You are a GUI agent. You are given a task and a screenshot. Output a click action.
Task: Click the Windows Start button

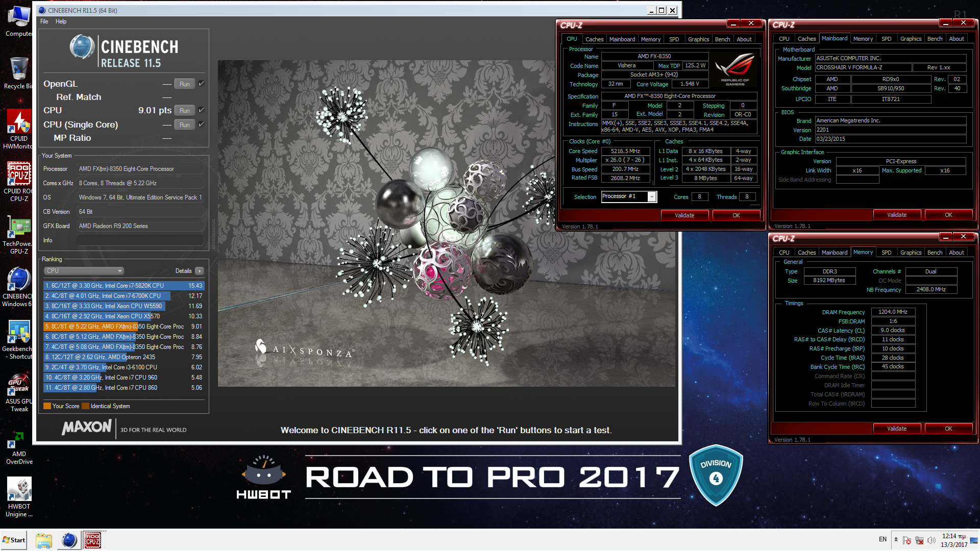14,540
